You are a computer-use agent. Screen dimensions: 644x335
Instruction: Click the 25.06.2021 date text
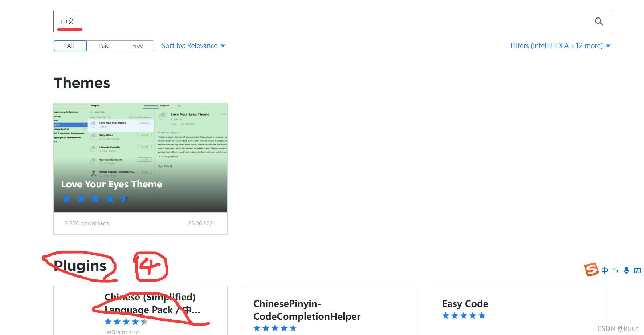202,223
